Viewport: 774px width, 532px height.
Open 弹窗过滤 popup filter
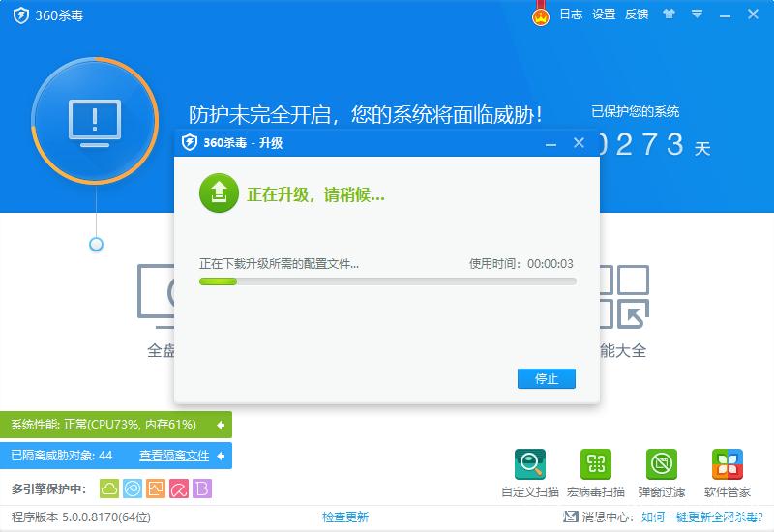(x=662, y=473)
